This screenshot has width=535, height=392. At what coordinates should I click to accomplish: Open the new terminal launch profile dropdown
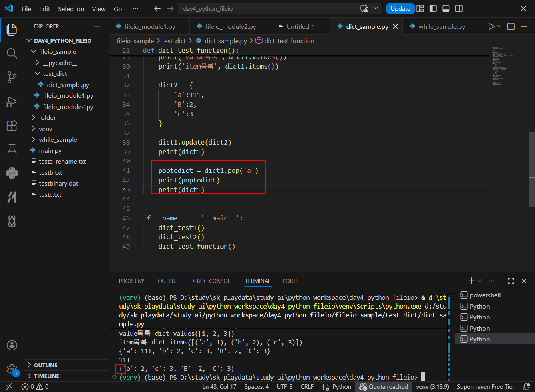point(480,281)
